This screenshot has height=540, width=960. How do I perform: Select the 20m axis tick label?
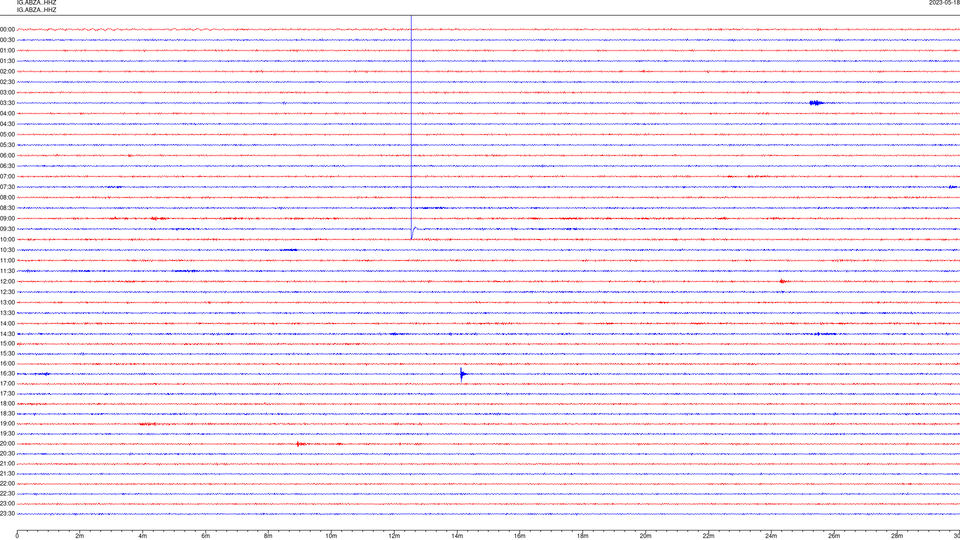pyautogui.click(x=645, y=536)
